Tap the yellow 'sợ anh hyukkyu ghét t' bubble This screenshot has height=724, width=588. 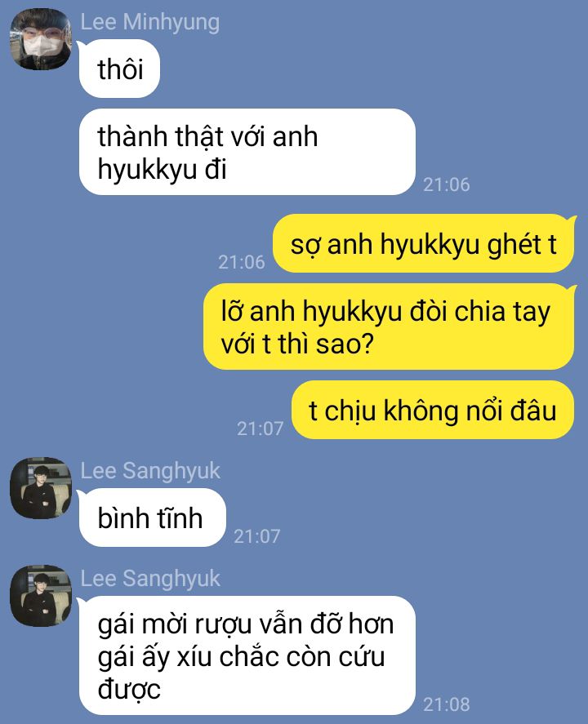424,243
